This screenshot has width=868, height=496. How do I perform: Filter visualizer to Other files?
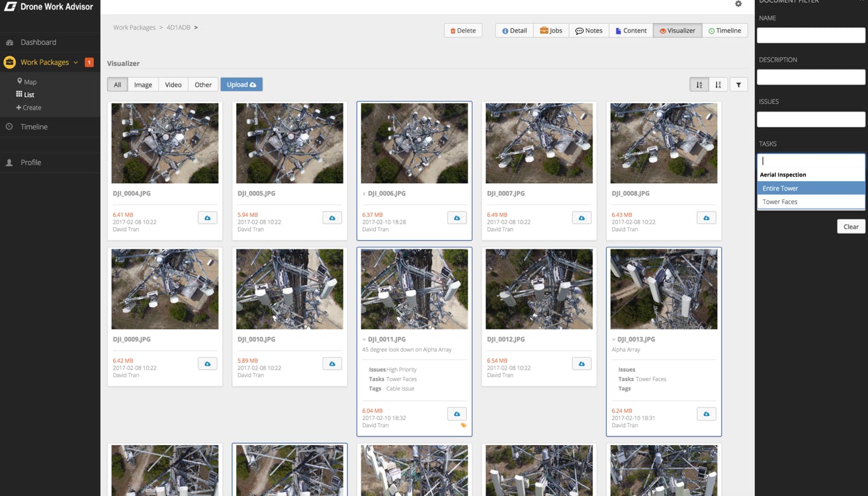pyautogui.click(x=203, y=85)
